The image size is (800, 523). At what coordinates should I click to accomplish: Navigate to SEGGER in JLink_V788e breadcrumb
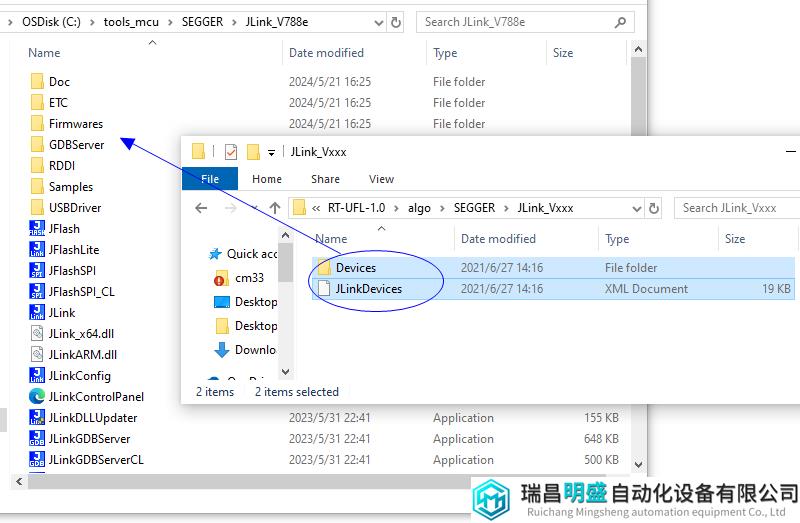tap(202, 22)
